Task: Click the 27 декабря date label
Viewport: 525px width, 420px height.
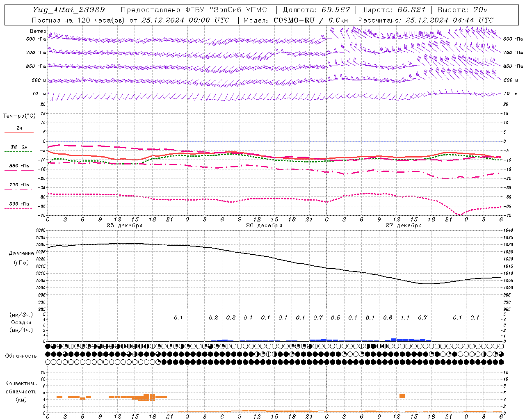Action: pyautogui.click(x=404, y=226)
